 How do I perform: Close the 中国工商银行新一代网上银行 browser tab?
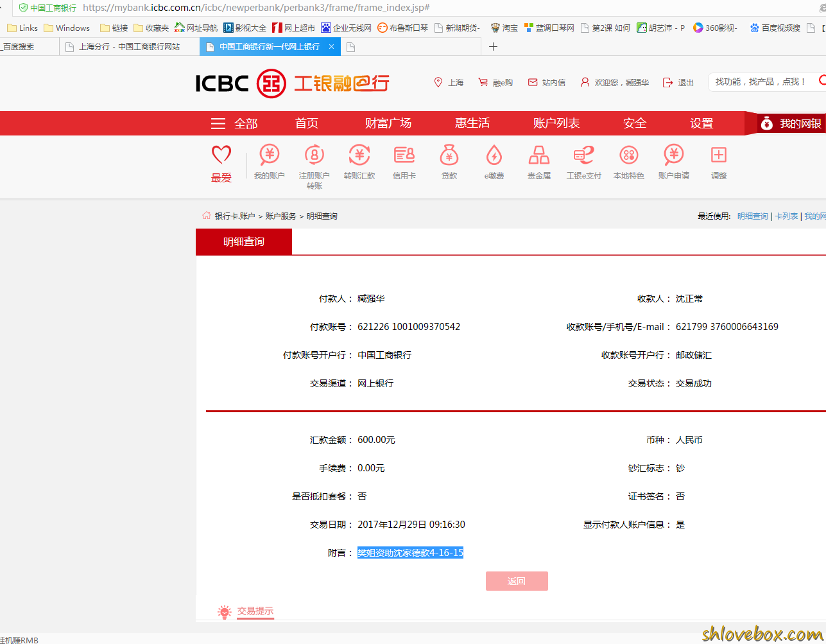pos(331,47)
